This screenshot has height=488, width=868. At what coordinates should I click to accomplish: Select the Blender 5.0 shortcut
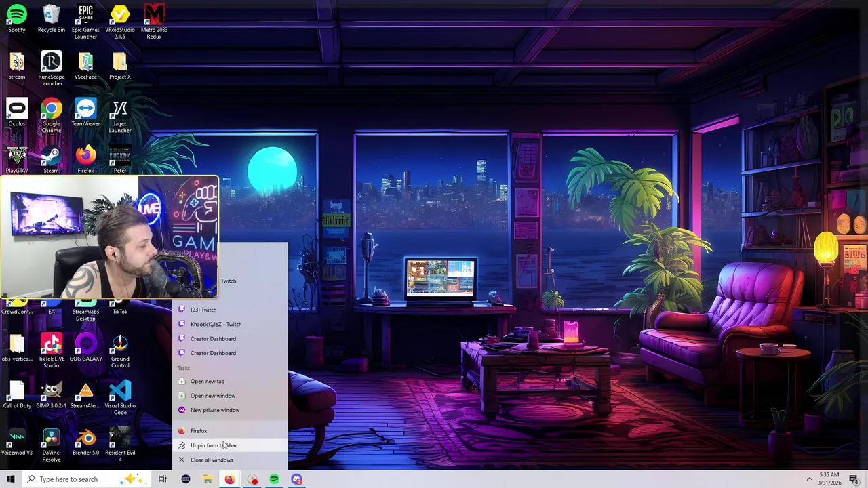[x=85, y=441]
